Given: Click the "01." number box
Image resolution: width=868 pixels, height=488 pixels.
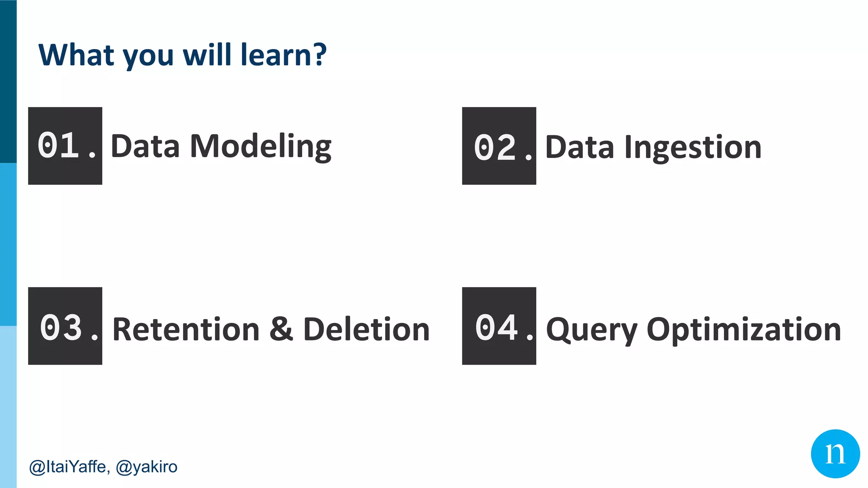Looking at the screenshot, I should [x=65, y=146].
